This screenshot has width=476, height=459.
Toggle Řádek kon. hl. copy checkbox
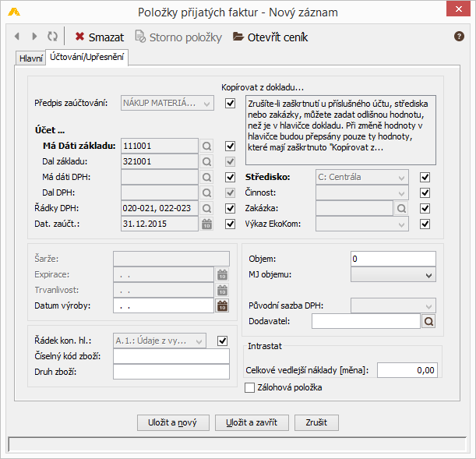click(222, 341)
